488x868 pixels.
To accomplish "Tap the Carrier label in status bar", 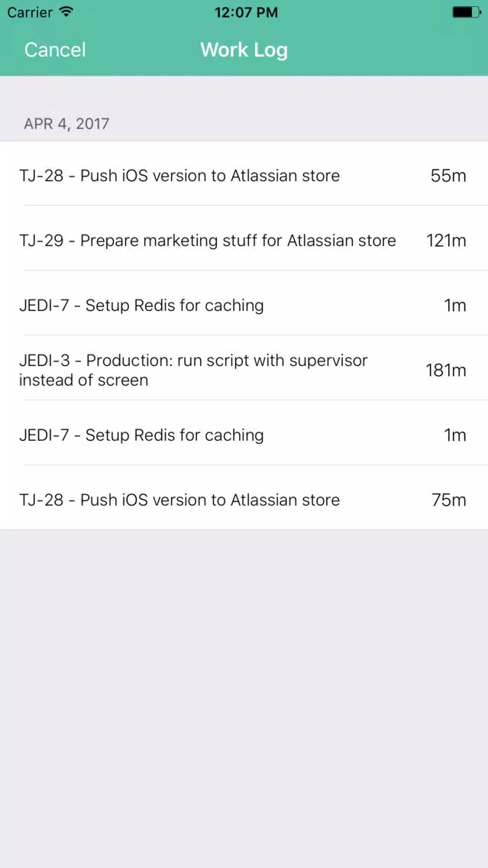I will click(30, 12).
